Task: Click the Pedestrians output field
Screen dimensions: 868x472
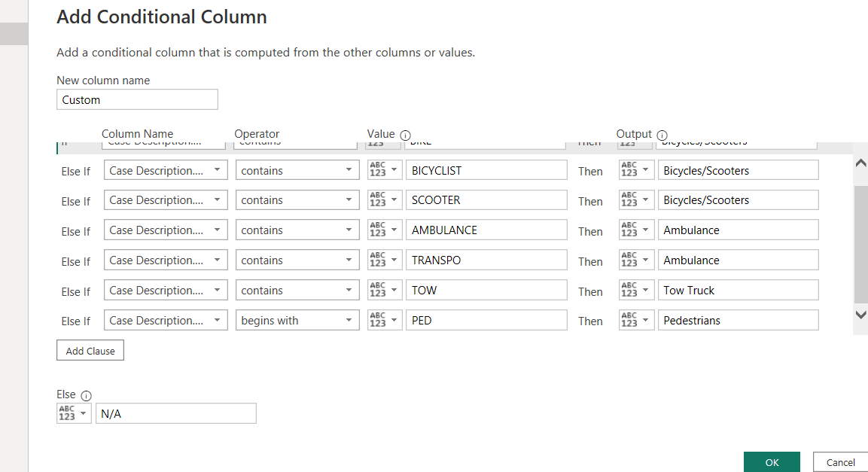Action: click(739, 320)
